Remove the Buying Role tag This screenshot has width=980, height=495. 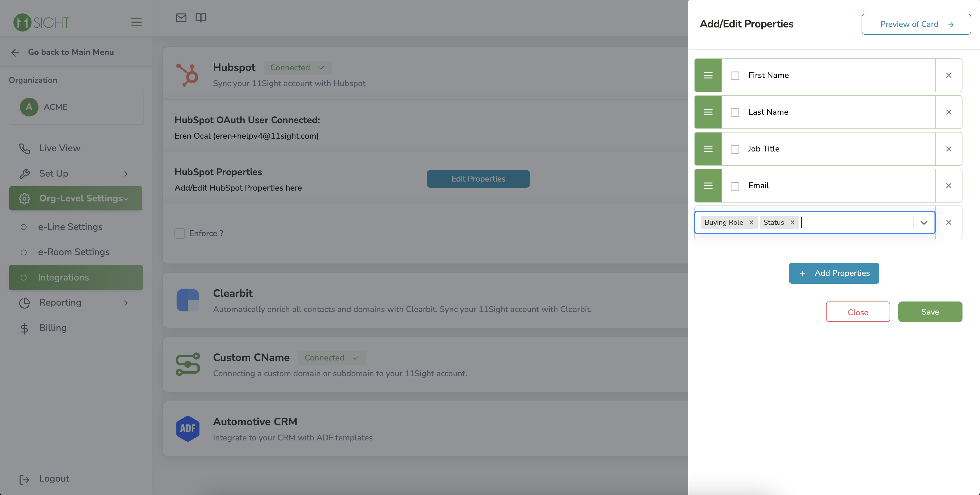tap(752, 222)
